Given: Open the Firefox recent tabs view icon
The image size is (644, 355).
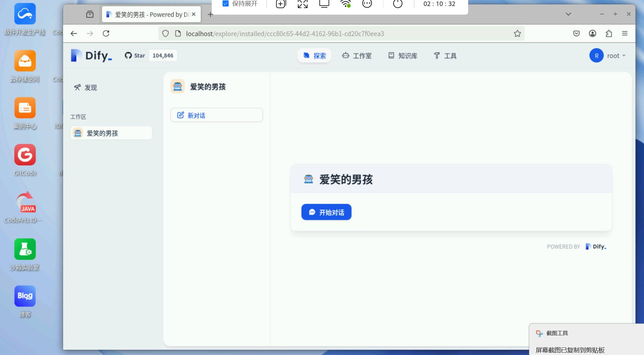Looking at the screenshot, I should 90,14.
